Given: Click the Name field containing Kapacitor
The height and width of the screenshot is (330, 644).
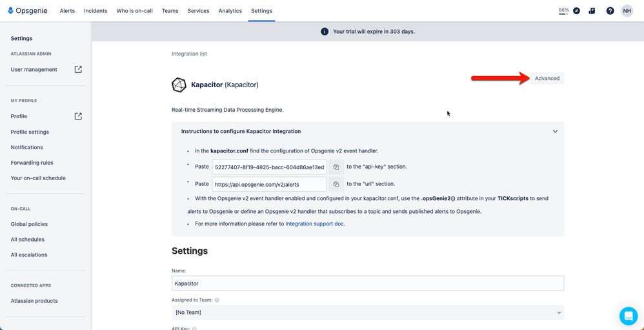Looking at the screenshot, I should coord(368,283).
